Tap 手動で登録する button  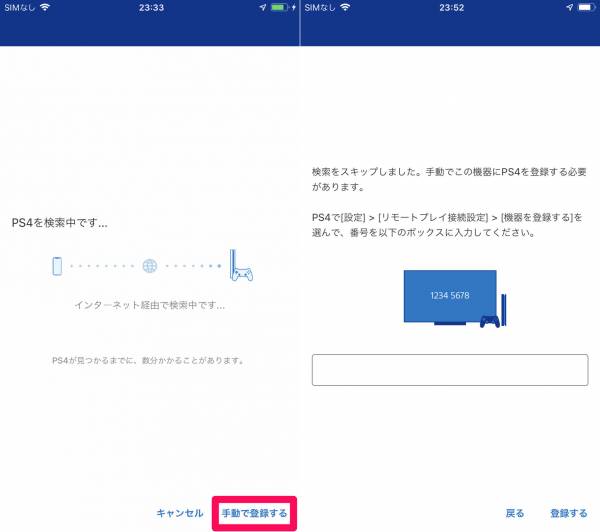click(x=254, y=513)
